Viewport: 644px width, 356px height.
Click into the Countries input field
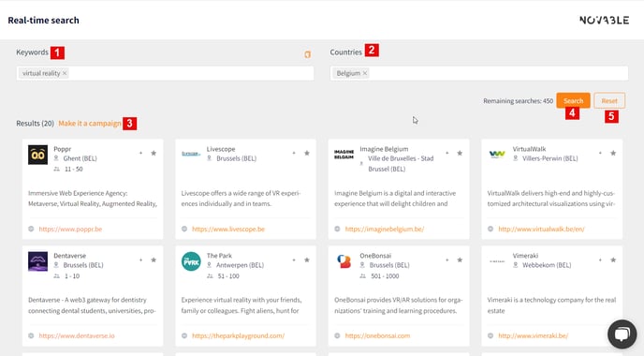click(x=479, y=73)
